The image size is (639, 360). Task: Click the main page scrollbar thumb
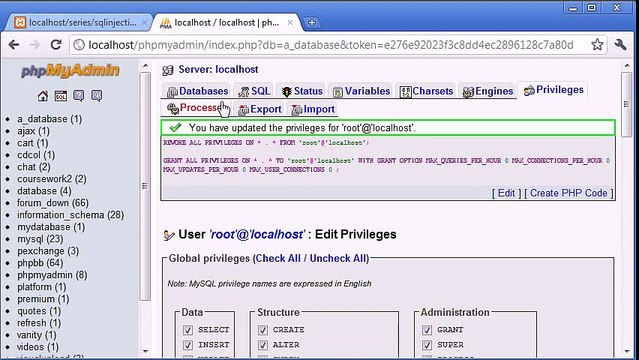[x=627, y=104]
